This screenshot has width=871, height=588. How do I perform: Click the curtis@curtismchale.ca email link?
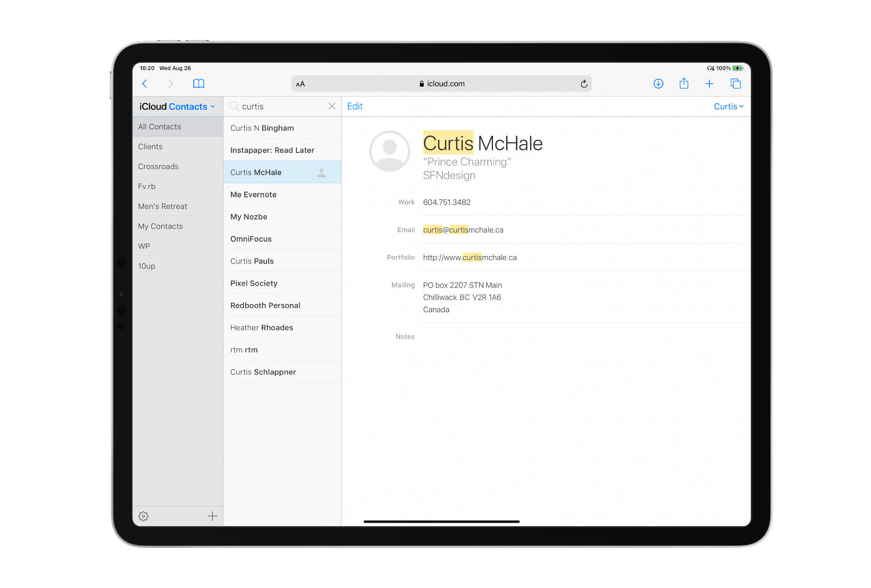463,230
